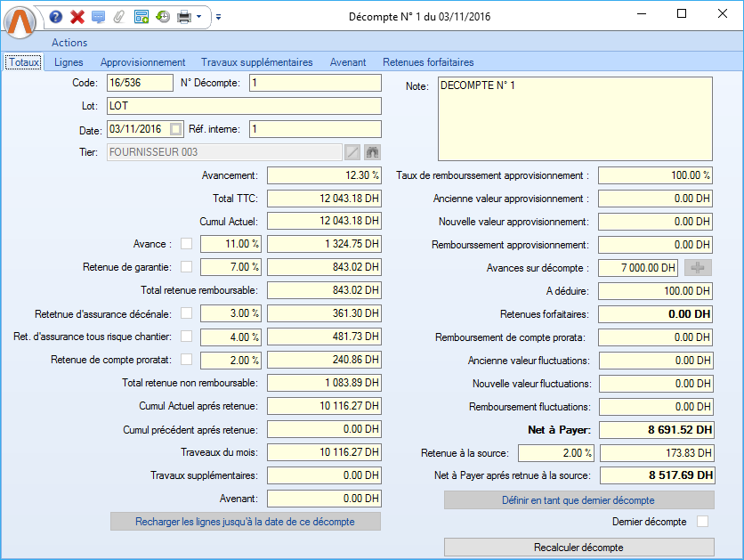Screen dimensions: 744x560
Task: Click the blue comment bubble icon
Action: (x=98, y=17)
